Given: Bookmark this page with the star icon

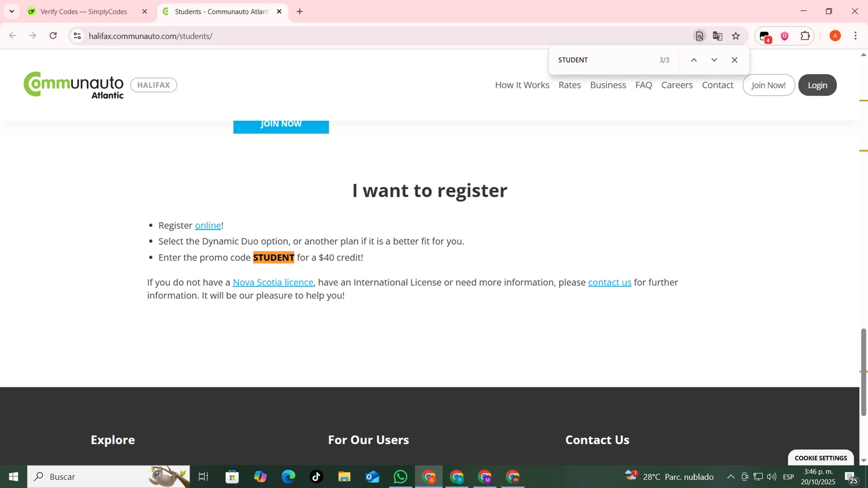Looking at the screenshot, I should [736, 36].
